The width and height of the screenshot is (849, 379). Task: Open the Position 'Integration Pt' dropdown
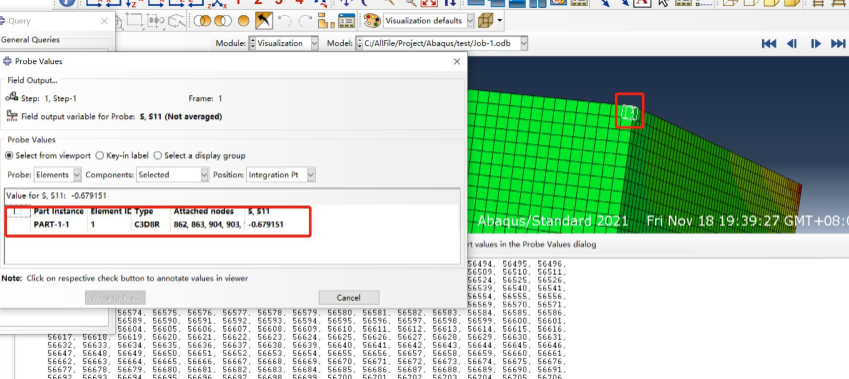pos(281,174)
